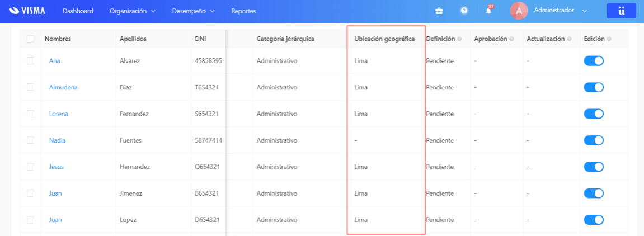Open Almudena's profile link
Viewport: 644px width, 236px height.
coord(63,87)
